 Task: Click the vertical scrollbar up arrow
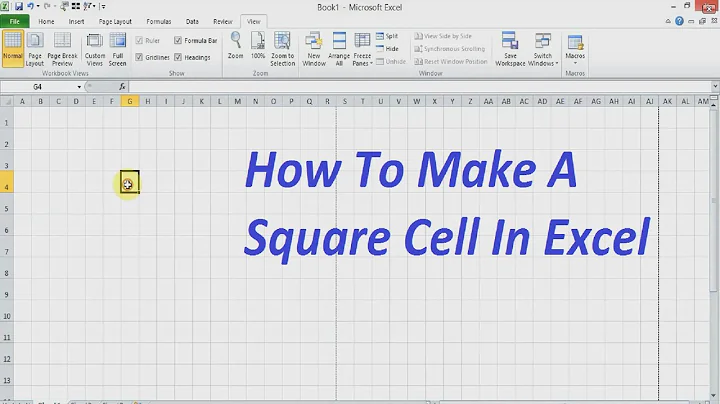714,105
